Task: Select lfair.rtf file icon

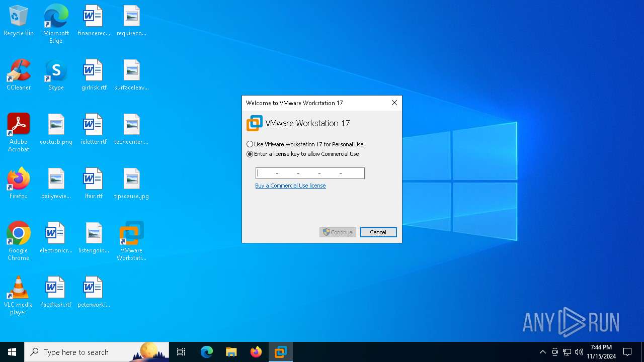Action: (x=94, y=184)
